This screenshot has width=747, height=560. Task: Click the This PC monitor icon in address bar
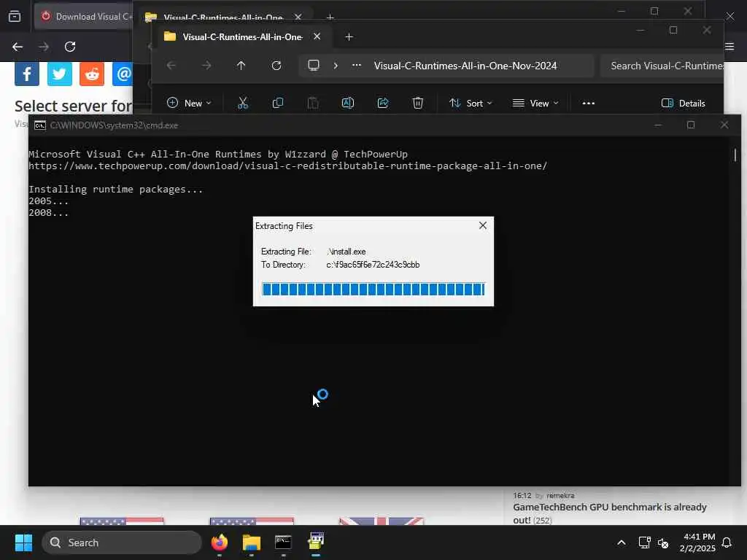tap(314, 65)
